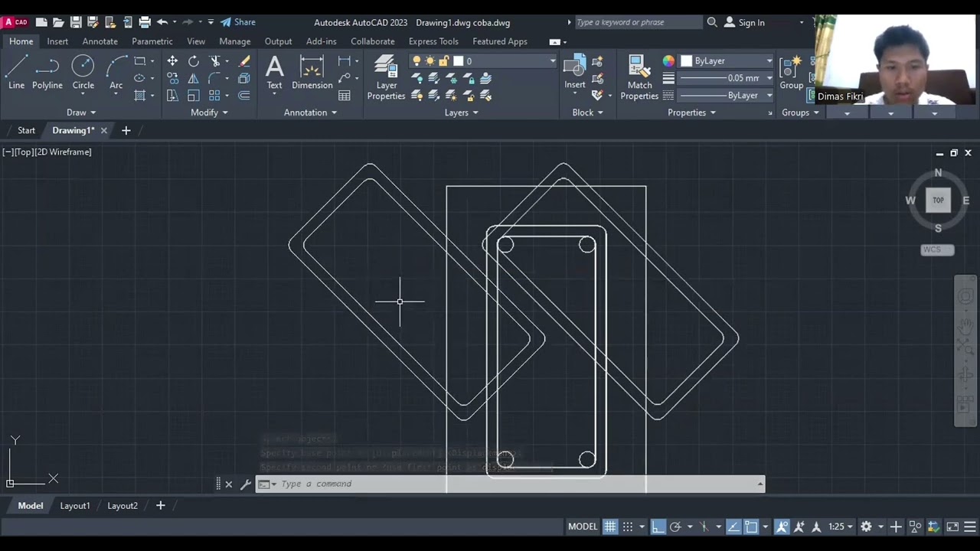
Task: Activate the Rotate tool
Action: pyautogui.click(x=194, y=61)
